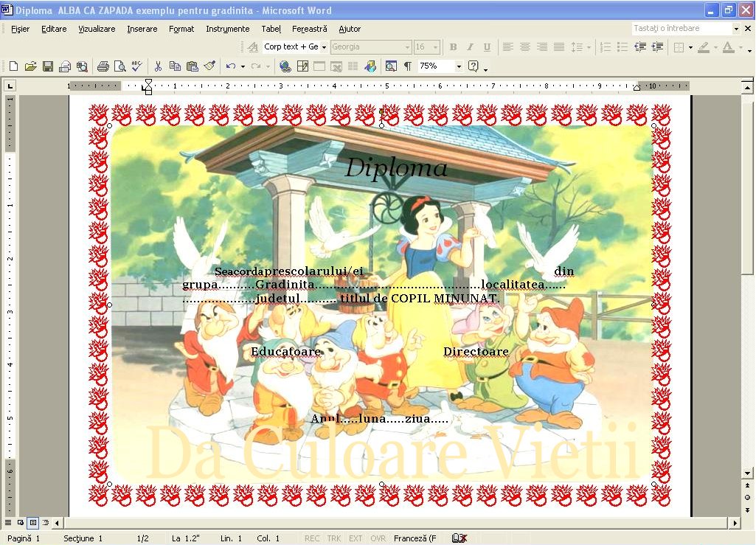Align text to the right
Image resolution: width=756 pixels, height=545 pixels.
tap(542, 46)
